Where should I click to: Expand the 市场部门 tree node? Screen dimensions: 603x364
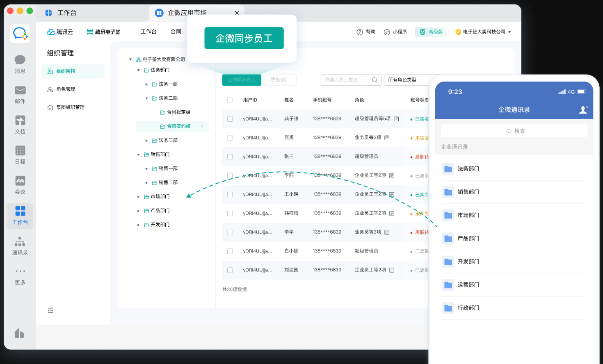click(139, 197)
